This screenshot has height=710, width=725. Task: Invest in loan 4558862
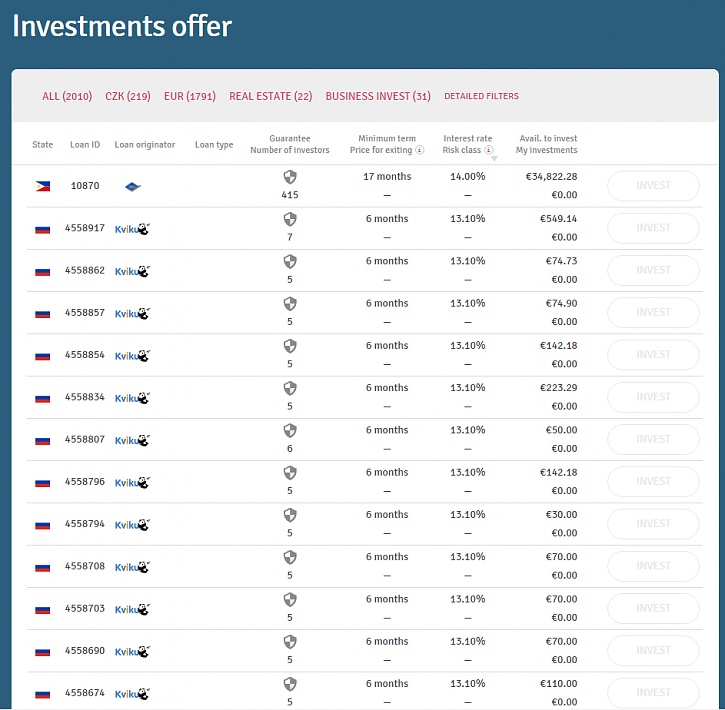(x=653, y=270)
